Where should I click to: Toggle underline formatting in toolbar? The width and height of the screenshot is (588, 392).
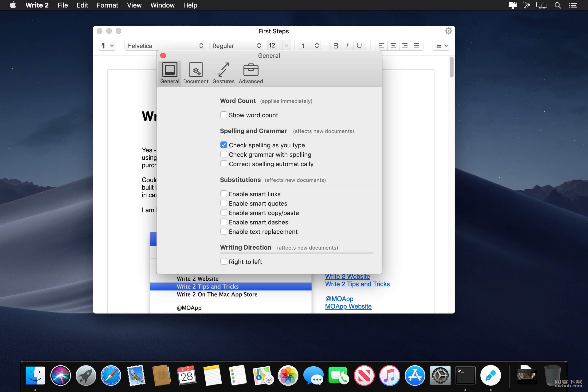(359, 46)
